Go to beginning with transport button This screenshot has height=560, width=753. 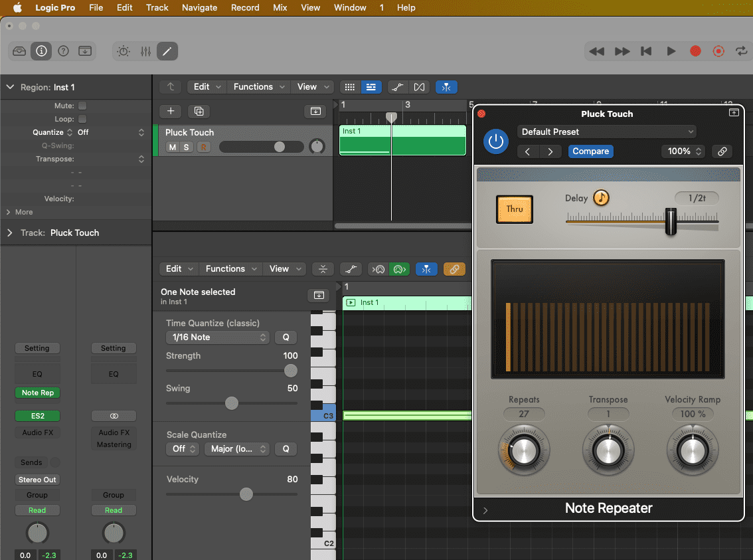click(646, 51)
